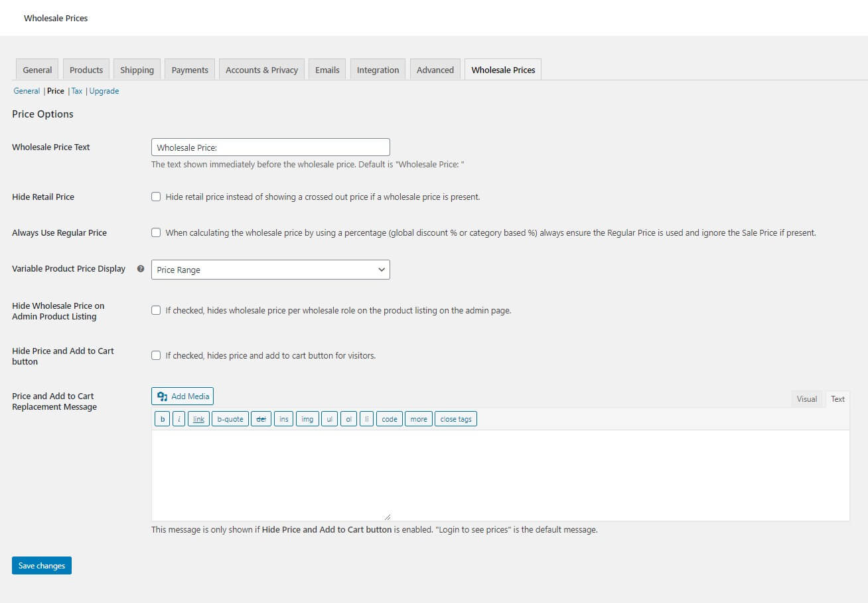Open the Accounts & Privacy tab
This screenshot has height=603, width=868.
click(x=261, y=70)
